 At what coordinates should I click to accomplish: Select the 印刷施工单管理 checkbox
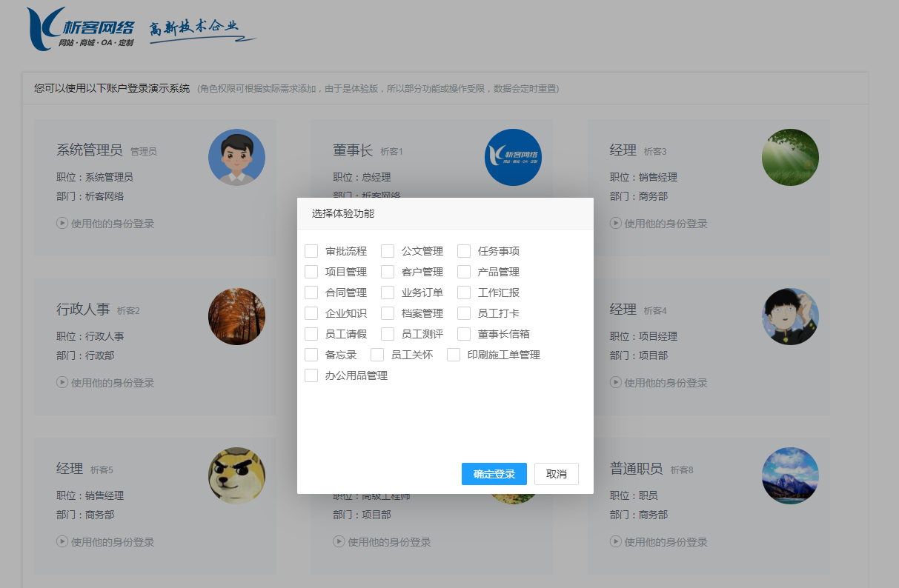click(454, 355)
